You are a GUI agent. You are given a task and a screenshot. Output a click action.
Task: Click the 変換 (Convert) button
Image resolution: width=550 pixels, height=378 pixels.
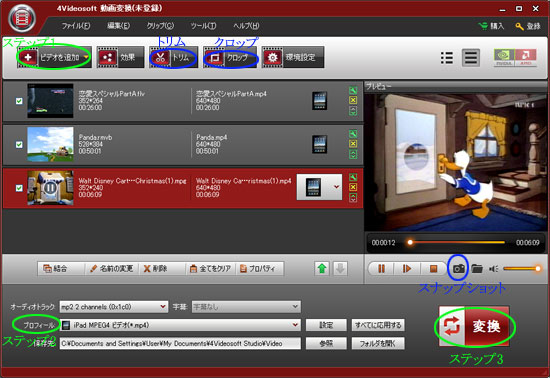[x=474, y=326]
